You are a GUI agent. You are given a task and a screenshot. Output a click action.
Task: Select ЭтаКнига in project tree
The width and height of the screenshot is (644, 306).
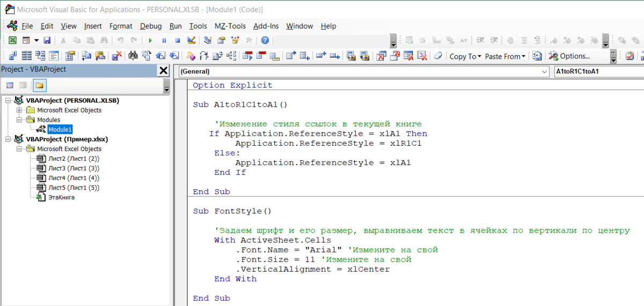click(x=61, y=197)
